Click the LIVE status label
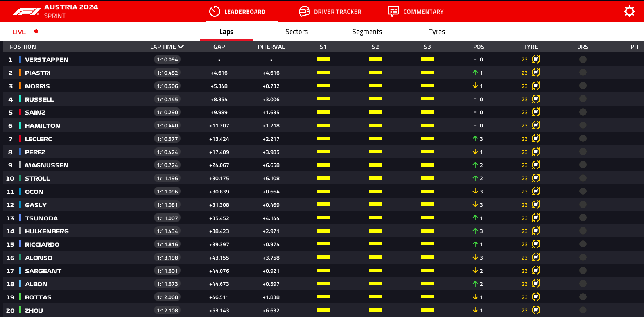This screenshot has height=317, width=644. 19,32
